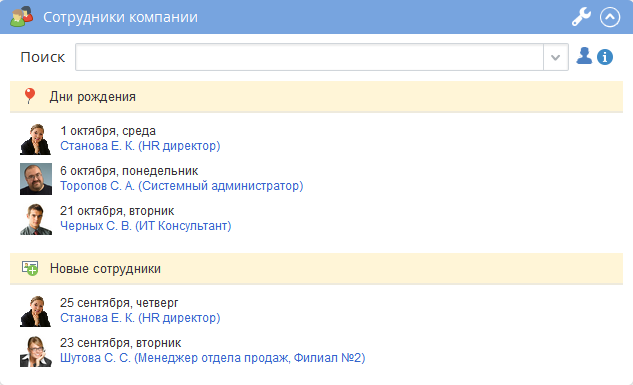Click Станова's photo in birthdays list
This screenshot has width=633, height=385.
pos(36,139)
